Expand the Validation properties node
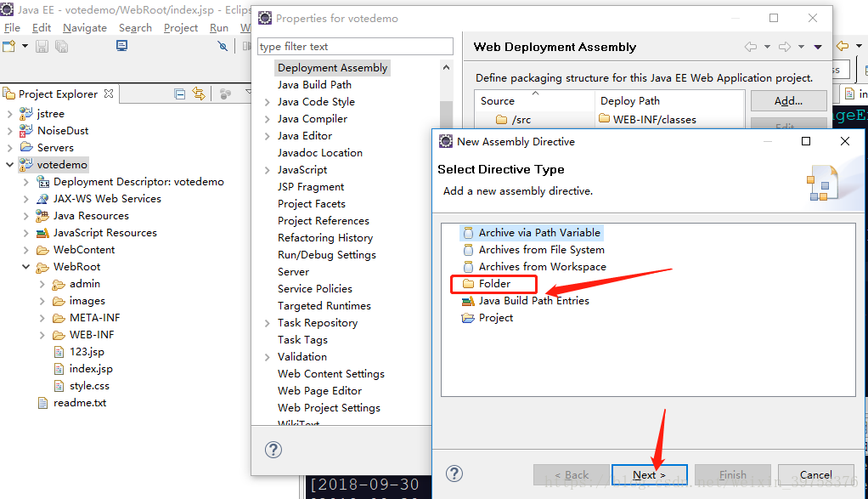This screenshot has height=499, width=868. point(267,357)
